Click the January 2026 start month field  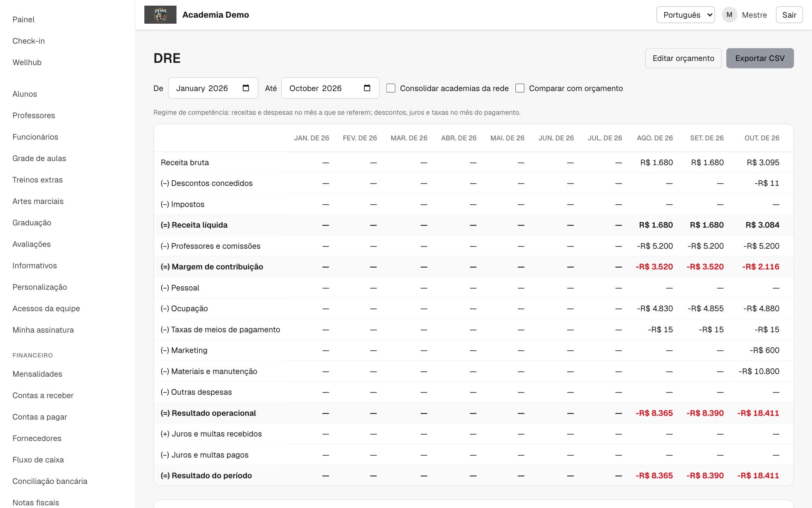click(213, 88)
